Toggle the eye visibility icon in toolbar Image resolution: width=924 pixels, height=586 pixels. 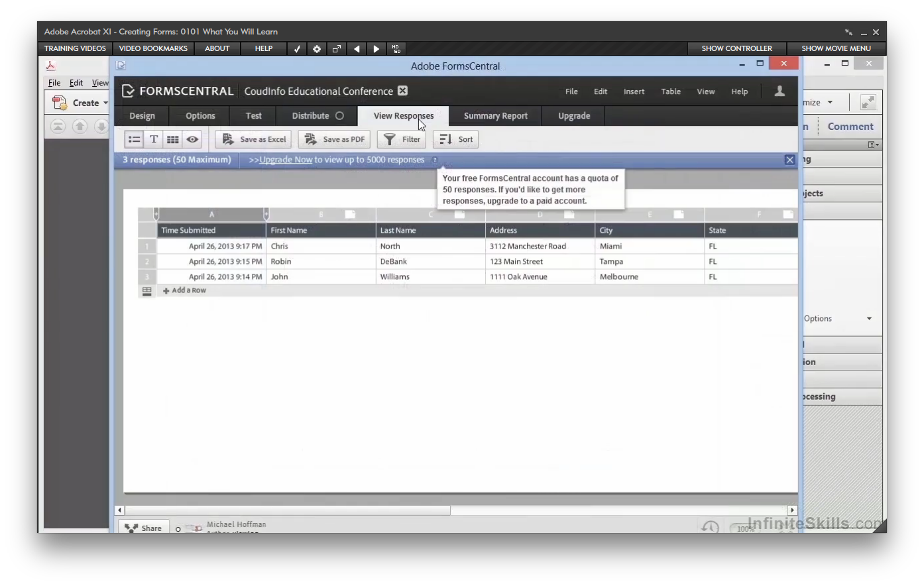pyautogui.click(x=192, y=139)
